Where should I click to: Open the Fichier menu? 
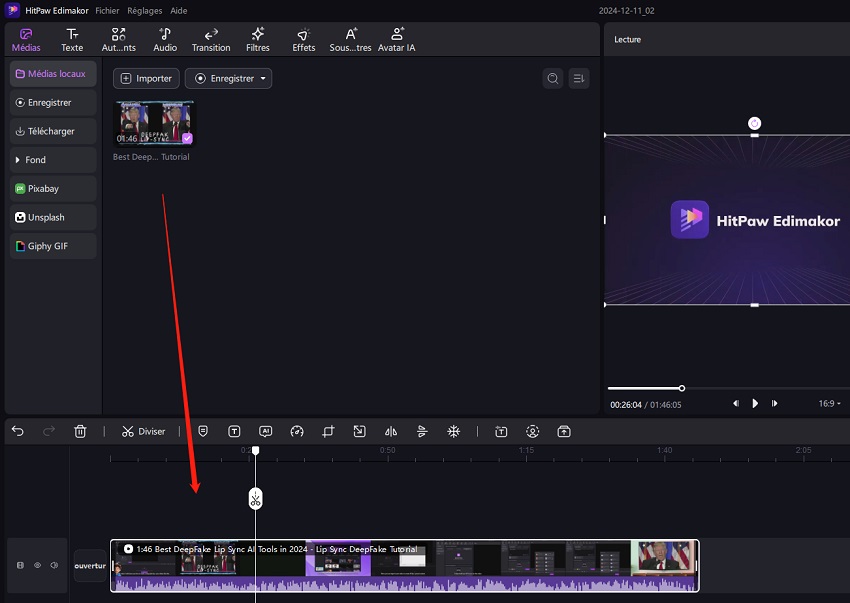(x=107, y=10)
